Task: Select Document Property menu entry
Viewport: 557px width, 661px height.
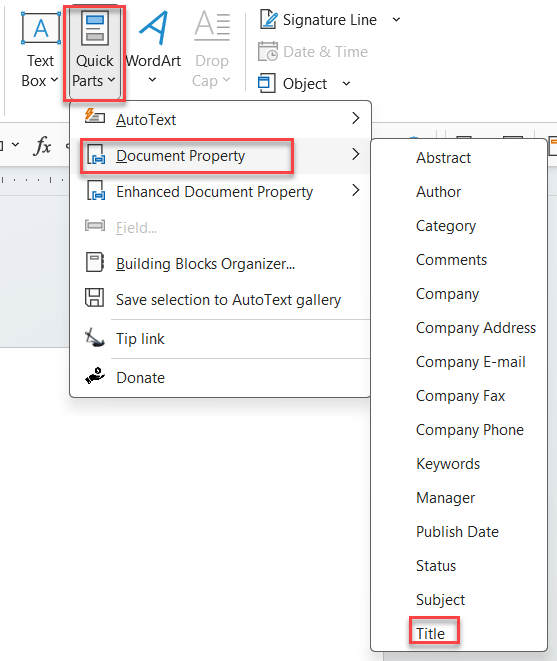Action: pyautogui.click(x=220, y=156)
